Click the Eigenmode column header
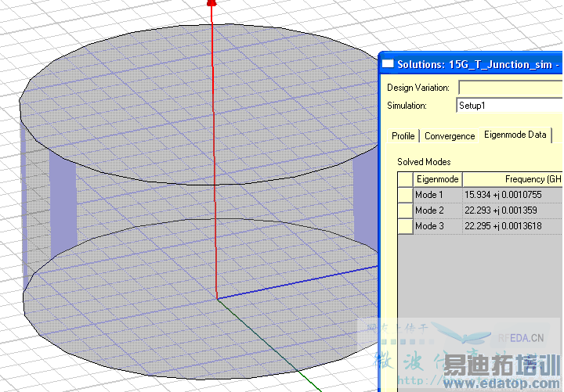Image resolution: width=564 pixels, height=392 pixels. pos(436,179)
